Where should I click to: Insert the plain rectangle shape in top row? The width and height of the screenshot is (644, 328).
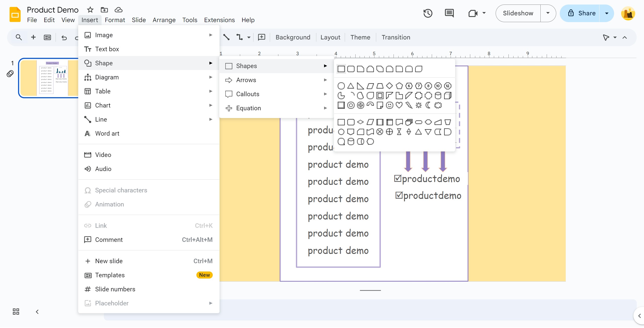click(x=341, y=69)
